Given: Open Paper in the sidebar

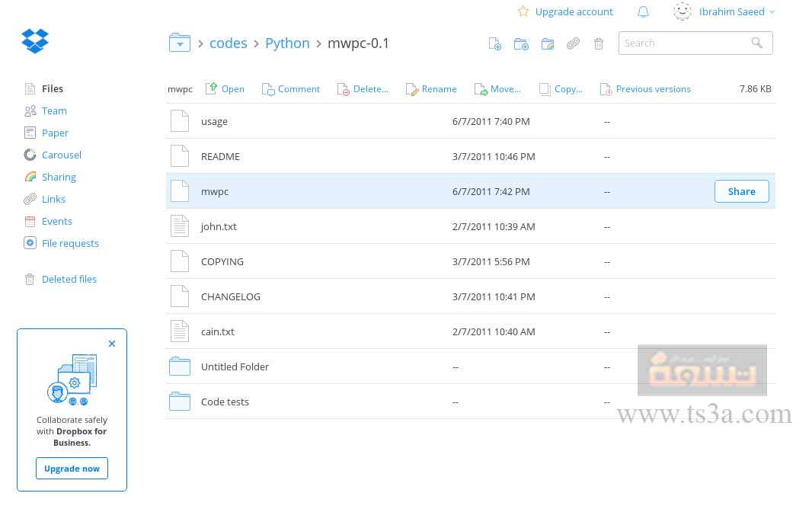Looking at the screenshot, I should (55, 133).
